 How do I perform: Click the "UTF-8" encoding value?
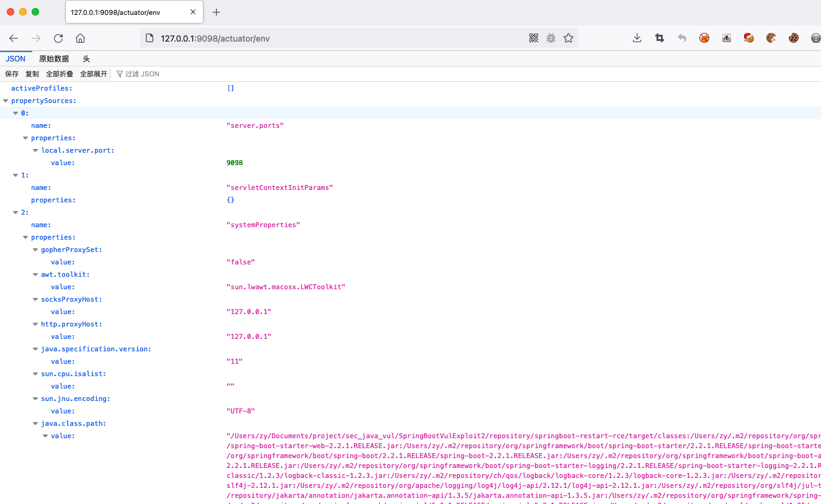pos(241,411)
